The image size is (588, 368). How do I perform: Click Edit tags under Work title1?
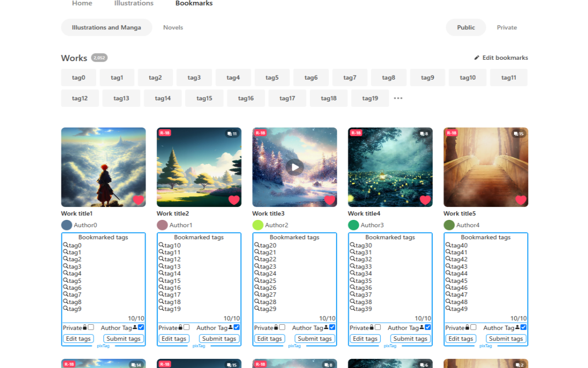point(79,339)
